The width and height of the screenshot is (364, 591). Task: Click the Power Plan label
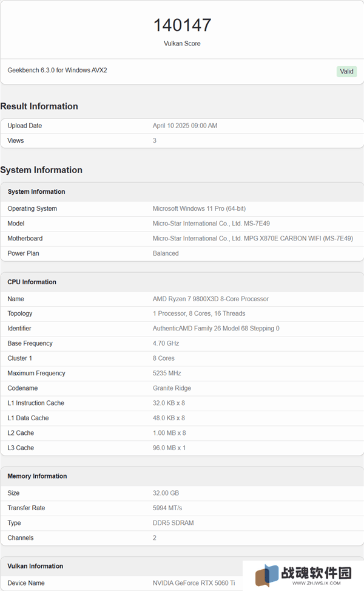coord(23,253)
